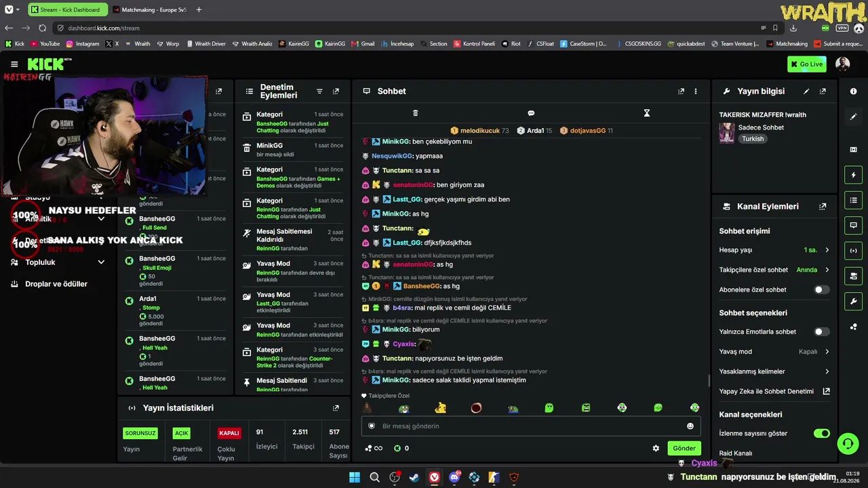Click username melodikucuk in the leaderboard
Screen dimensions: 868x488
[479, 131]
